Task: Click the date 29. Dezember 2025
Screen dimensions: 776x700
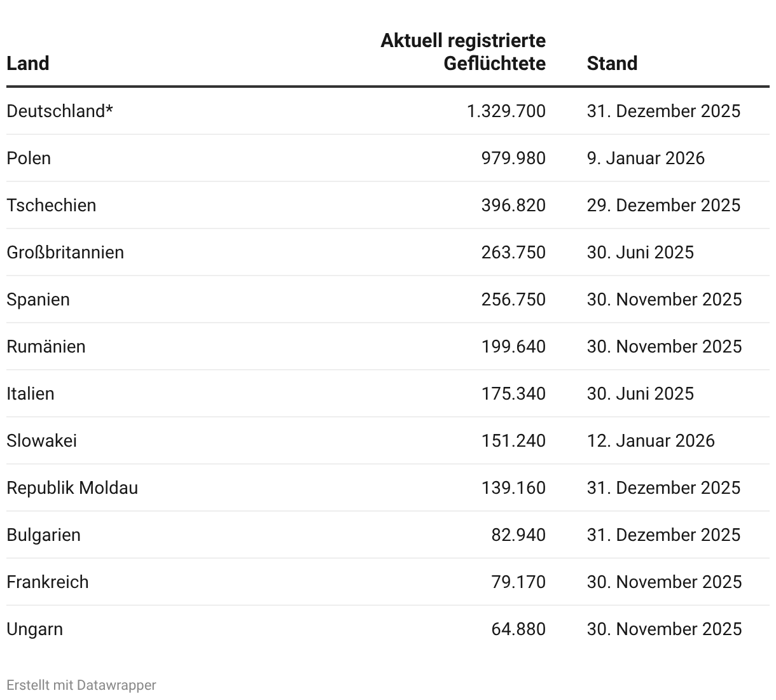Action: (x=663, y=206)
